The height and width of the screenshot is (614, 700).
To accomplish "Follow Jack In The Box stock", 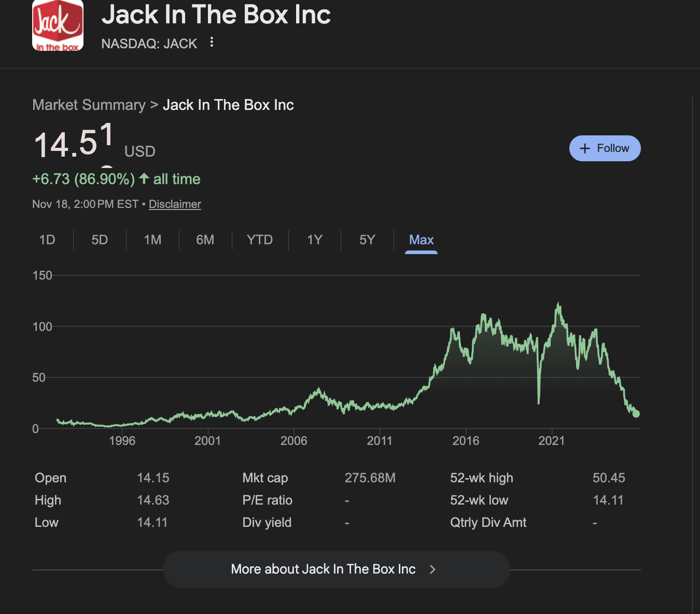I will click(605, 148).
